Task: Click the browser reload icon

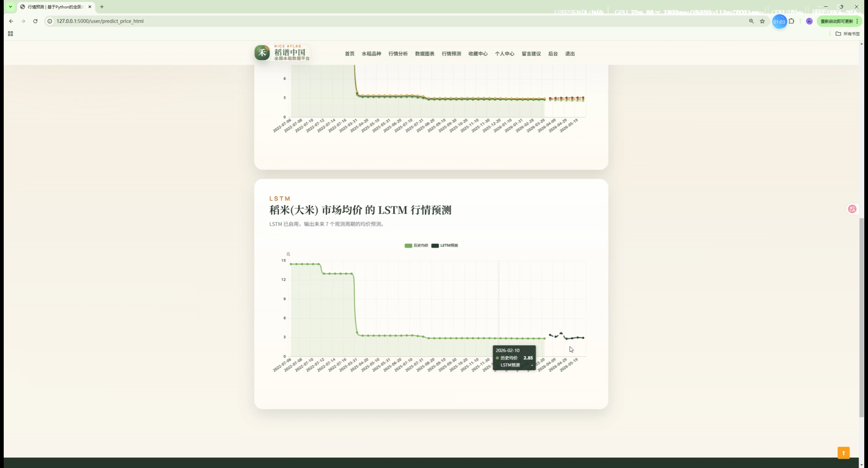Action: tap(35, 21)
